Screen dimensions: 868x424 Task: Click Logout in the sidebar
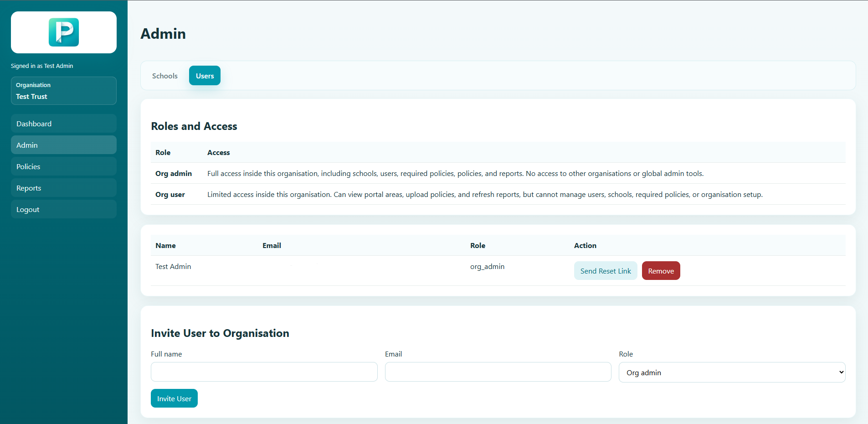tap(64, 209)
